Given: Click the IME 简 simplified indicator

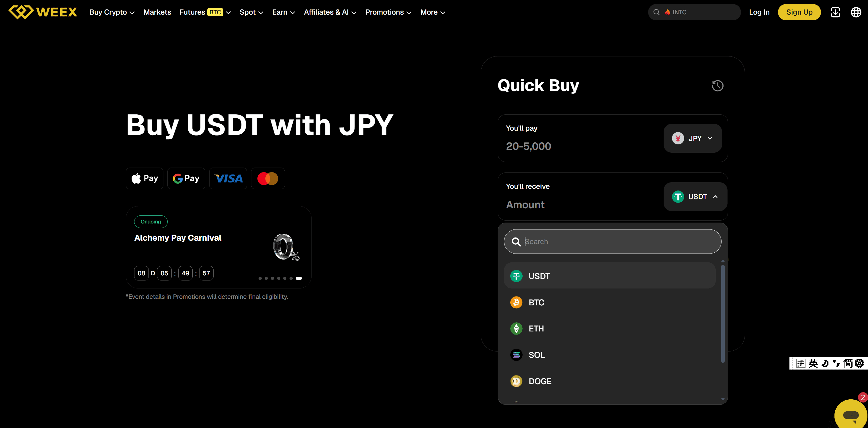Looking at the screenshot, I should (x=848, y=363).
